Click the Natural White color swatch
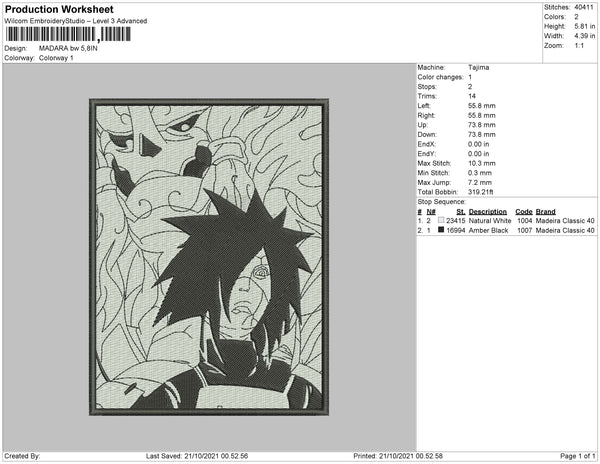The width and height of the screenshot is (600, 464). click(x=441, y=220)
